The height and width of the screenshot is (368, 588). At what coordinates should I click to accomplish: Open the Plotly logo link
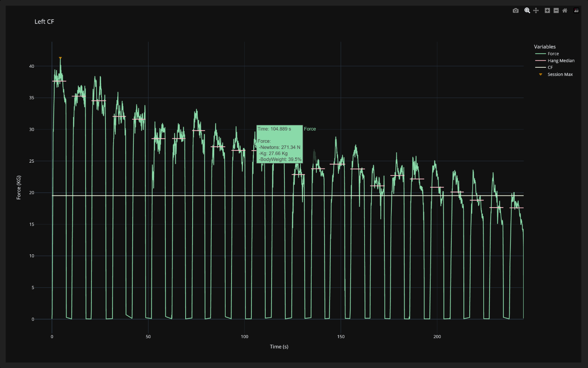pos(576,11)
